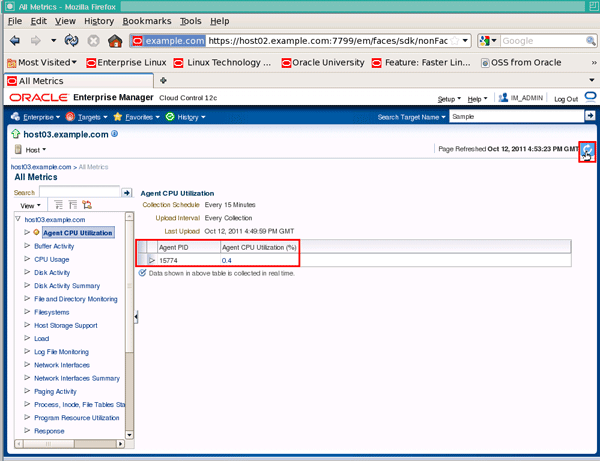Viewport: 600px width, 461px height.
Task: Click the metrics search go arrow
Action: click(x=127, y=192)
